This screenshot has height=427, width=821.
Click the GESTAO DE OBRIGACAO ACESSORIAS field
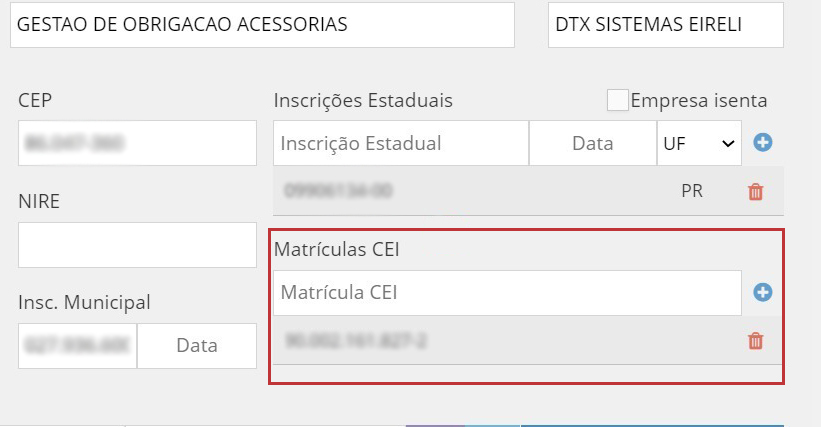pyautogui.click(x=261, y=25)
